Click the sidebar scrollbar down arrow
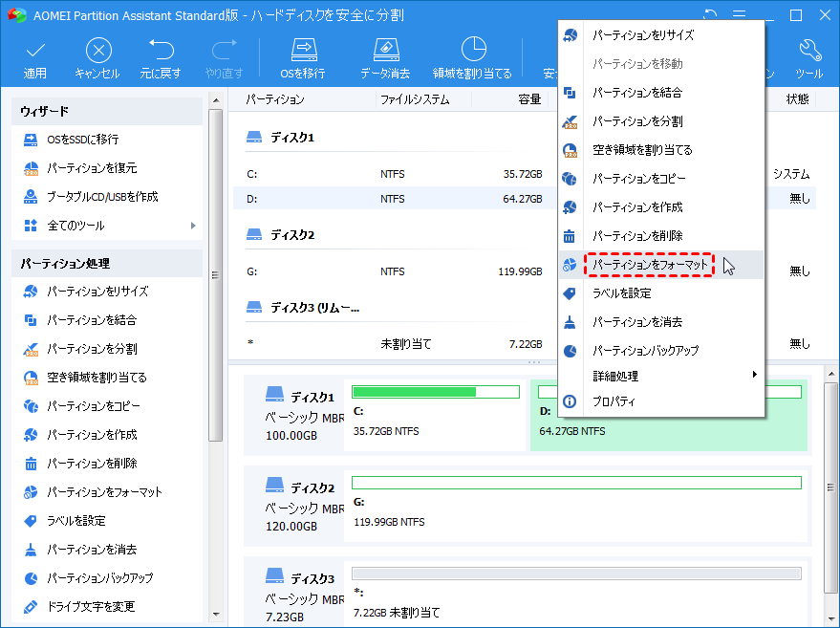 [216, 615]
